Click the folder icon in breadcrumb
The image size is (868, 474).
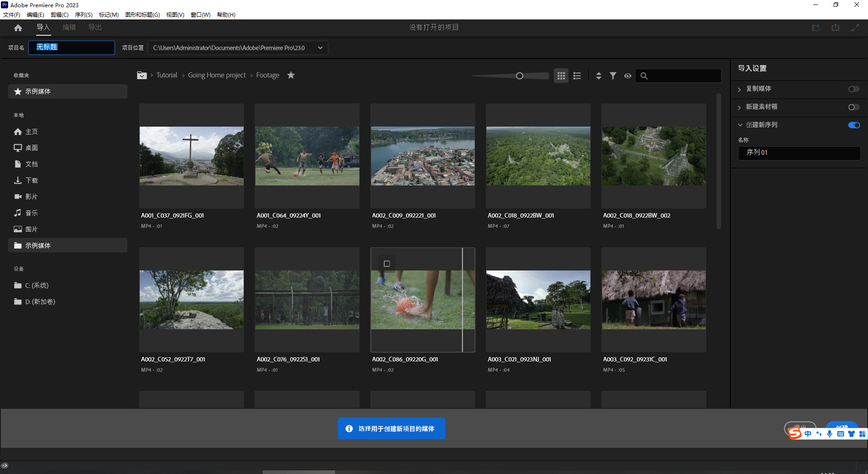(142, 76)
